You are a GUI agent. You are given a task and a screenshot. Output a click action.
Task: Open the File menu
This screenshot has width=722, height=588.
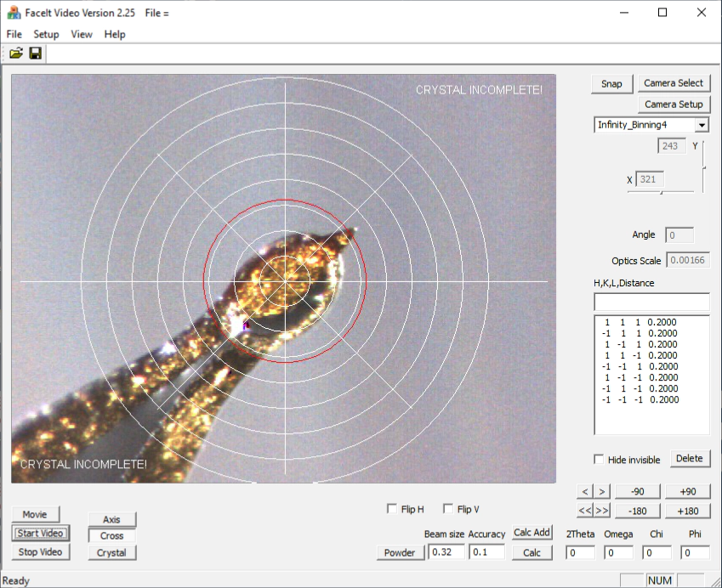point(14,34)
